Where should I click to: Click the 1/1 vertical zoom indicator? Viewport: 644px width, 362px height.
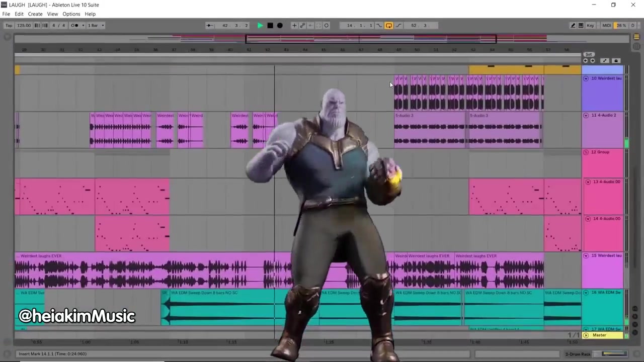(574, 335)
